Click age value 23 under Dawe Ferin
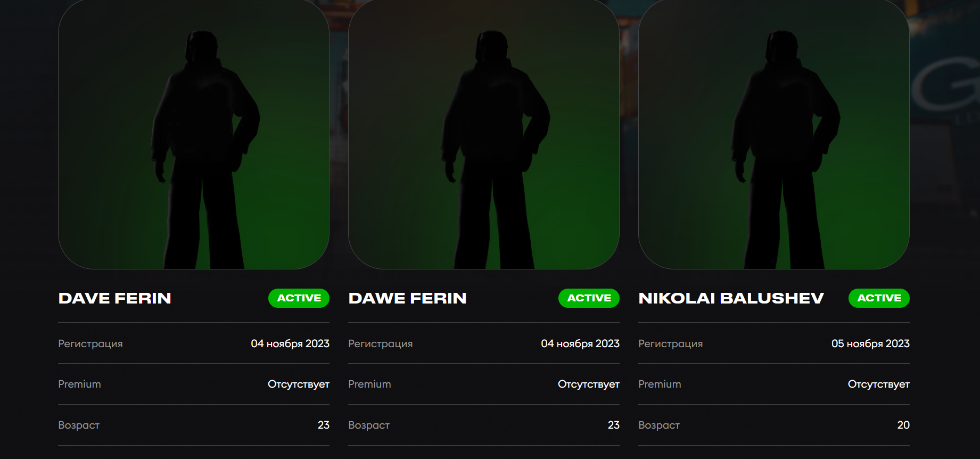The width and height of the screenshot is (980, 459). [614, 425]
